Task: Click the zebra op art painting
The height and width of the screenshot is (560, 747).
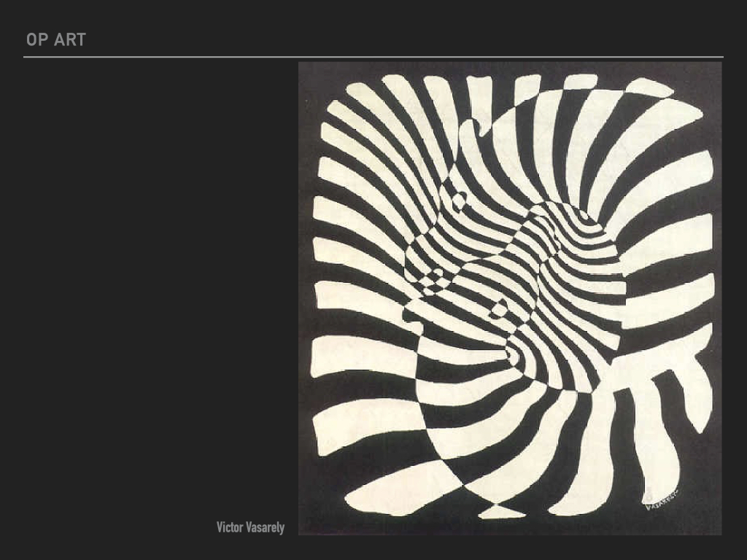Action: coord(509,297)
